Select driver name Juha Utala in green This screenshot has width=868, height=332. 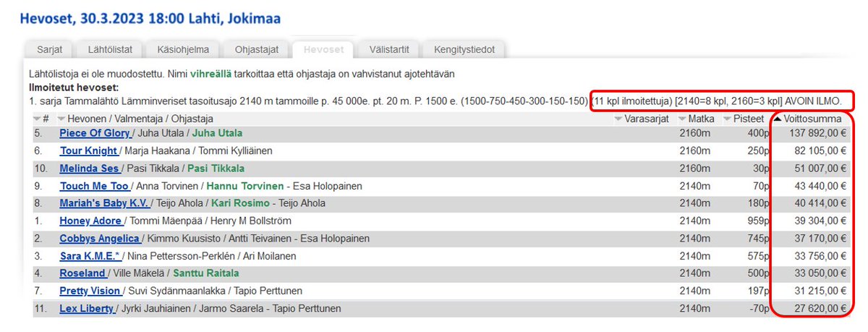pos(216,133)
